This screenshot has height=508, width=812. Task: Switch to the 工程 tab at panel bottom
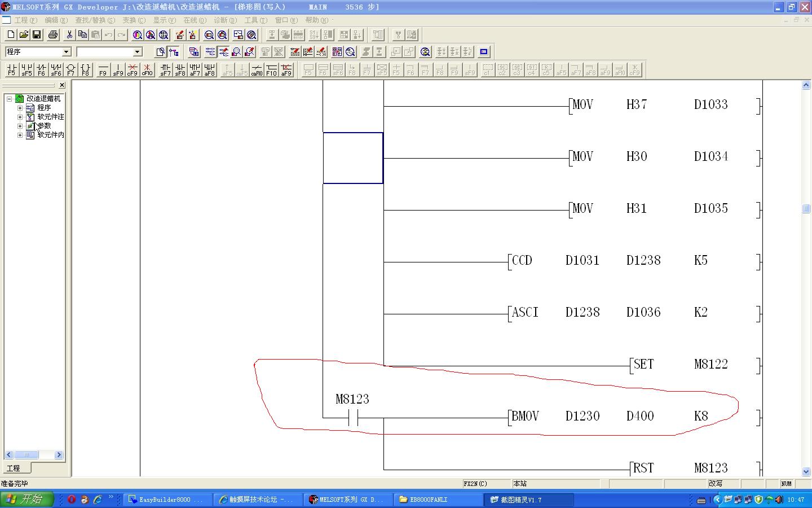click(14, 468)
